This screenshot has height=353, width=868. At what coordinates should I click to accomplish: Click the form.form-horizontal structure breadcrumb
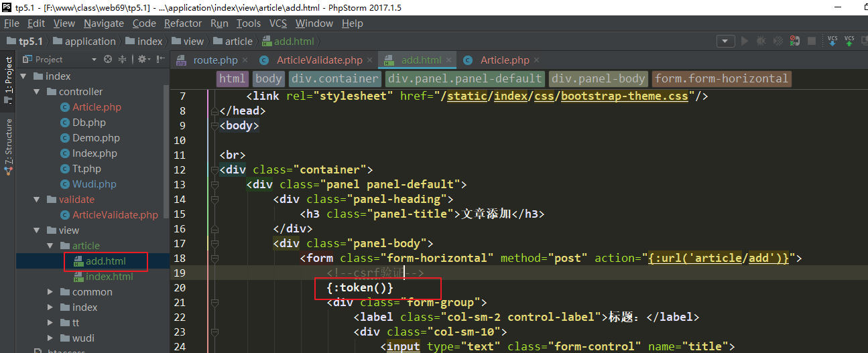tap(721, 79)
